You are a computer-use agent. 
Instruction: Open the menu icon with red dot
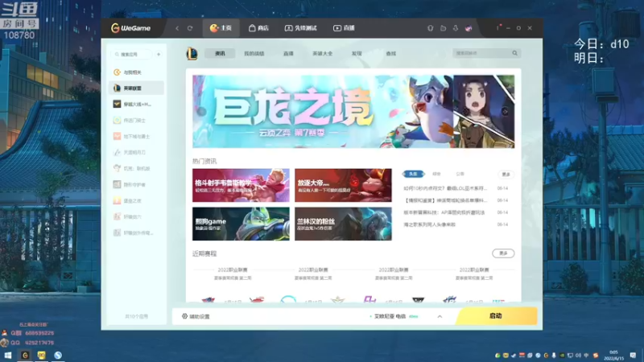click(x=498, y=27)
